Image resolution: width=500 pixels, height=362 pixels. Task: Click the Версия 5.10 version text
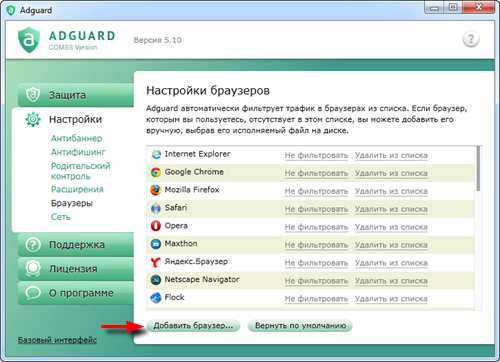pos(158,40)
